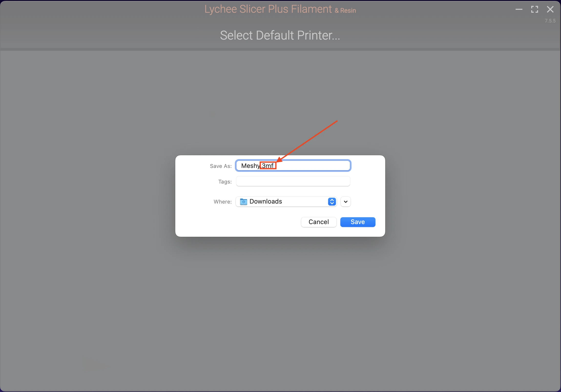The image size is (561, 392).
Task: Toggle fullscreen with the corner-brackets icon
Action: pos(534,9)
